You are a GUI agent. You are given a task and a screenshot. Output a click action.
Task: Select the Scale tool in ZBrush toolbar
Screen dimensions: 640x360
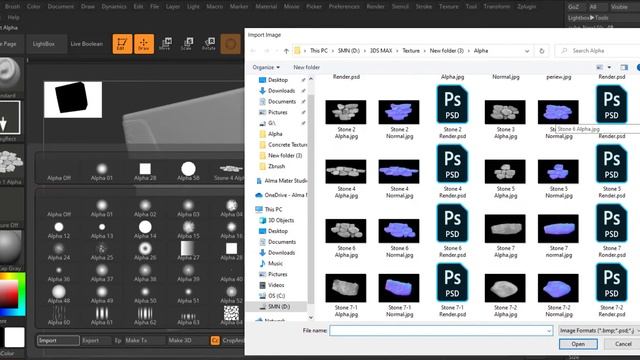tap(187, 44)
